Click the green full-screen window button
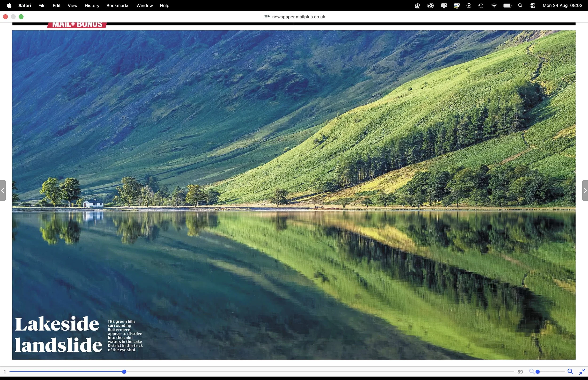 pos(21,16)
